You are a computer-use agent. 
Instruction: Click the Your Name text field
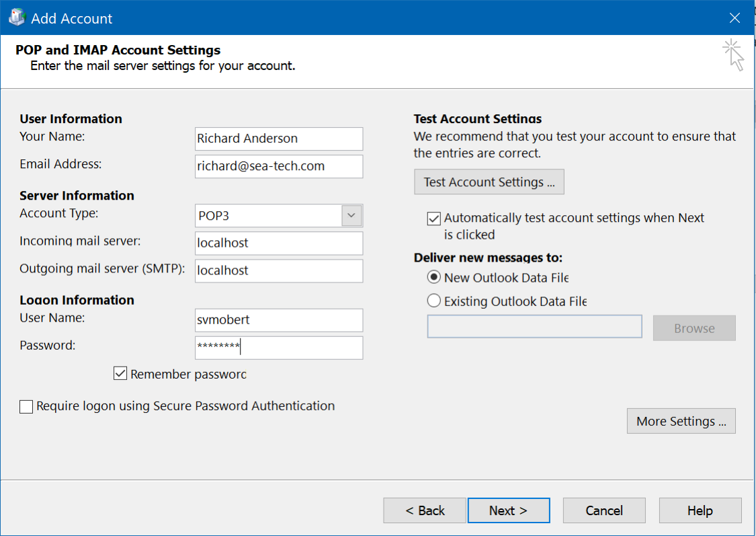pyautogui.click(x=278, y=139)
